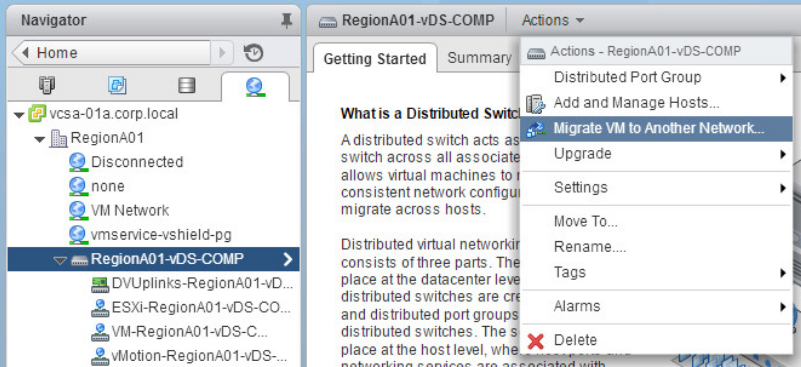Select the Disconnected network row
Viewport: 801px width, 367px height.
153,163
